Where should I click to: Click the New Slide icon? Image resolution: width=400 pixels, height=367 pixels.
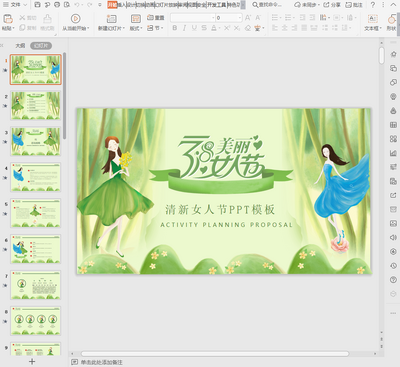pyautogui.click(x=111, y=19)
